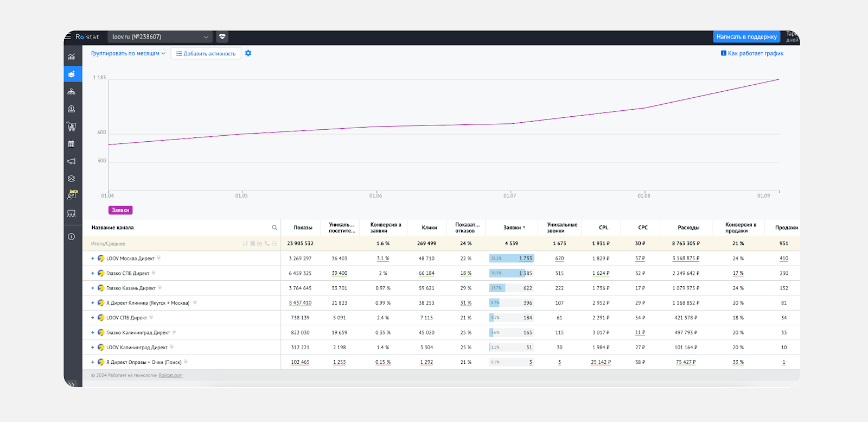Open the shopping cart sidebar section
The image size is (868, 422).
coord(71,127)
